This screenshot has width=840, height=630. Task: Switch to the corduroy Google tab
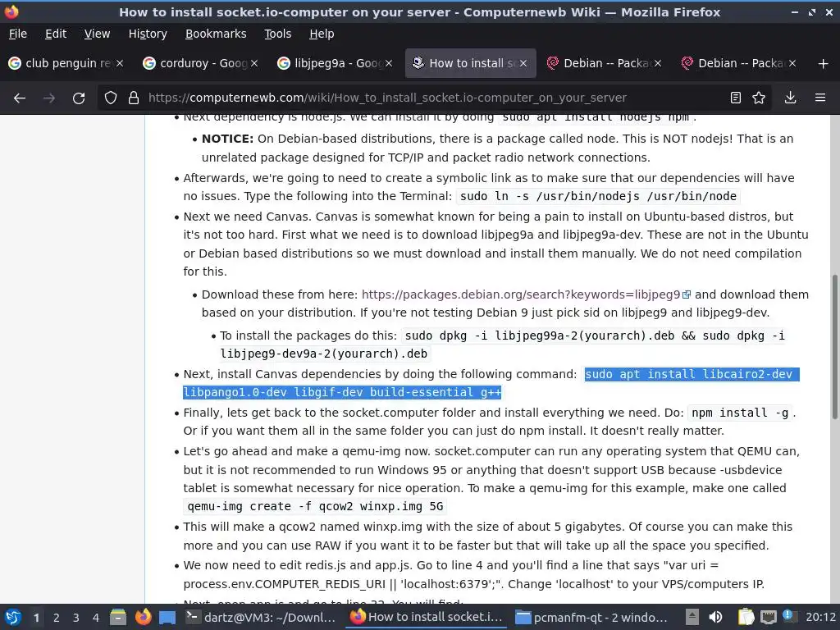[x=200, y=63]
